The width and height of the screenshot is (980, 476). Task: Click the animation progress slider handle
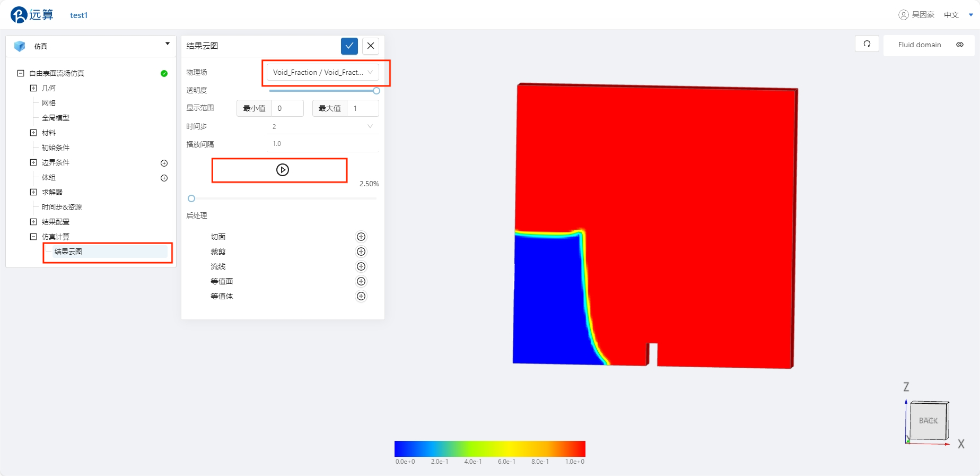191,198
